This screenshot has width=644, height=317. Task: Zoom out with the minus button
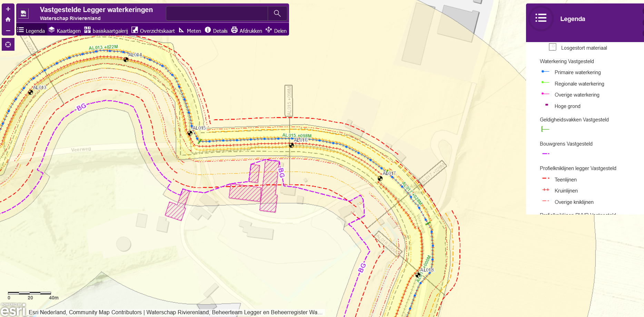(x=8, y=30)
